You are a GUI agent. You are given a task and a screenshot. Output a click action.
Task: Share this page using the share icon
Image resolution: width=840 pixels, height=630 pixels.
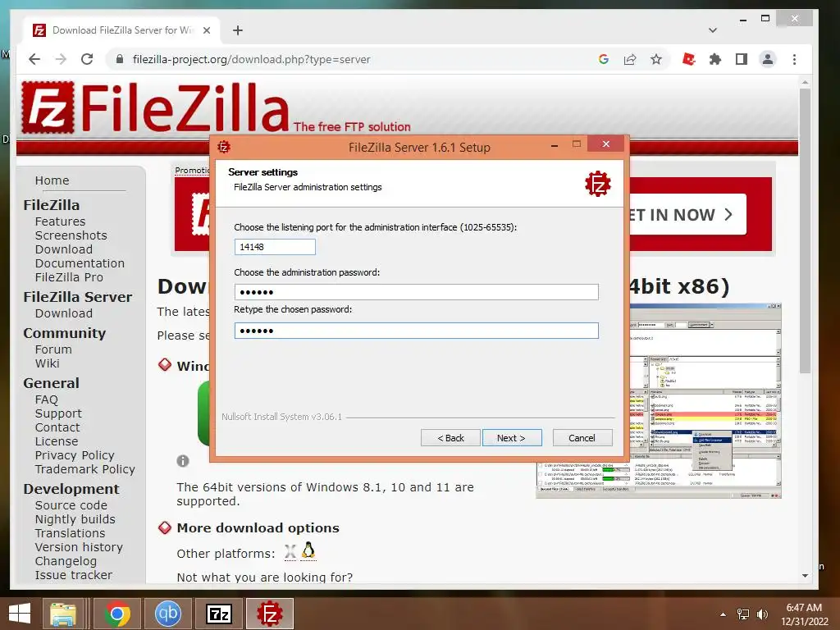(x=630, y=59)
